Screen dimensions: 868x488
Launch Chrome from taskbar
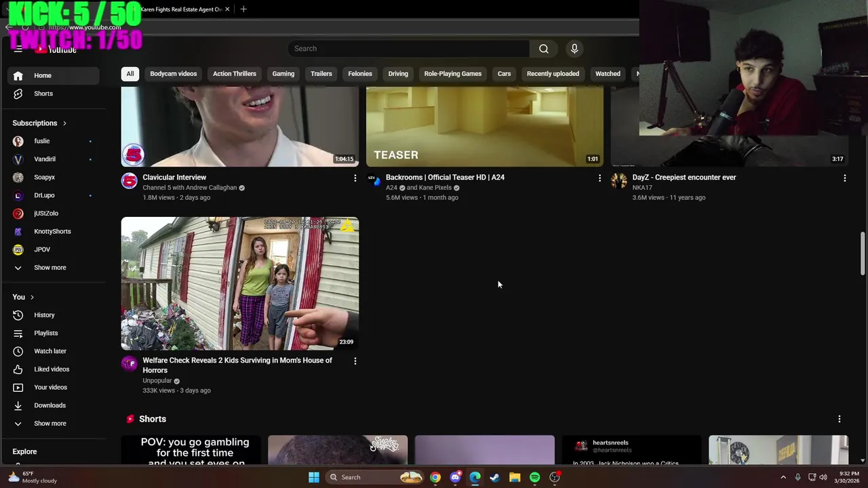click(x=435, y=477)
